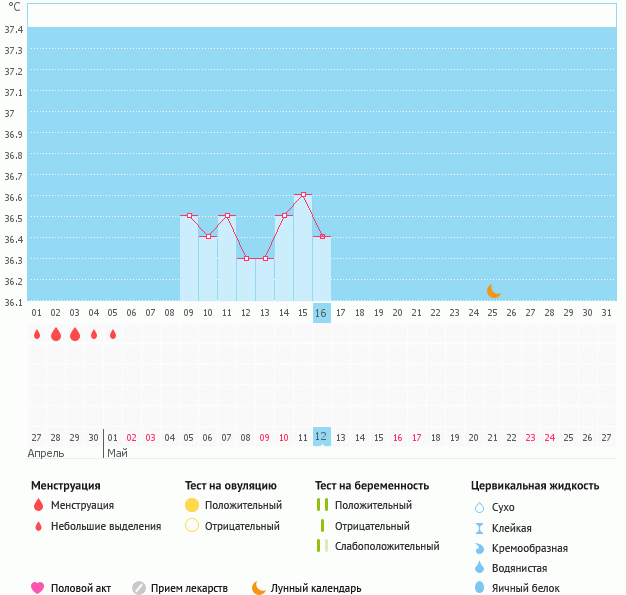626x595 pixels.
Task: Select the highlighted date 12 in the bottom row
Action: [x=321, y=436]
